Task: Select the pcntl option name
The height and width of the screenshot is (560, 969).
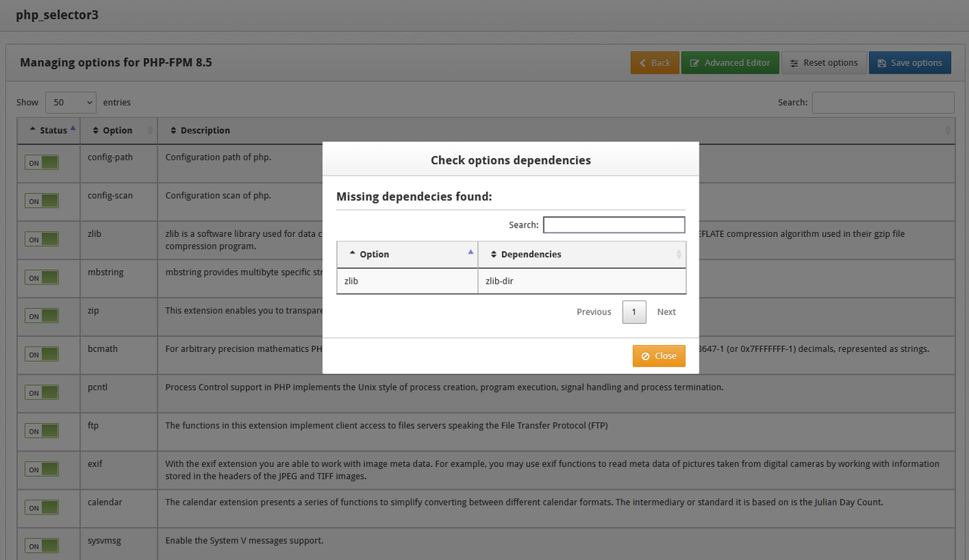Action: [x=99, y=387]
